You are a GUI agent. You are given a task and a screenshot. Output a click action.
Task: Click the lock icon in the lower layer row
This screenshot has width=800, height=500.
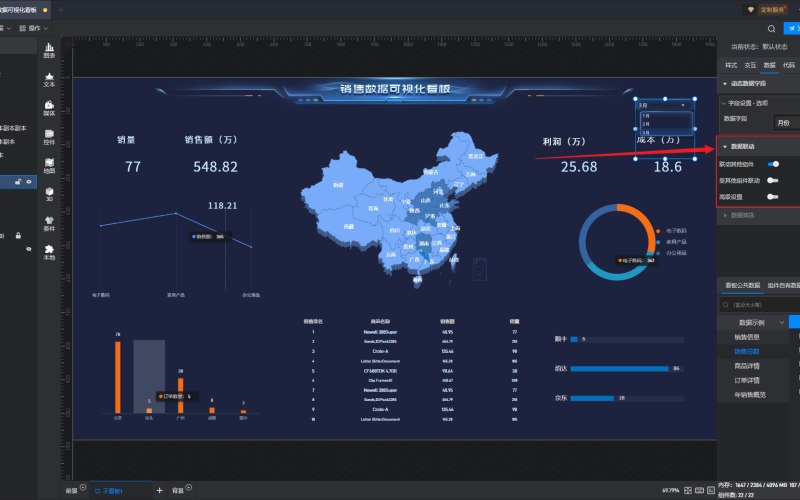click(18, 235)
